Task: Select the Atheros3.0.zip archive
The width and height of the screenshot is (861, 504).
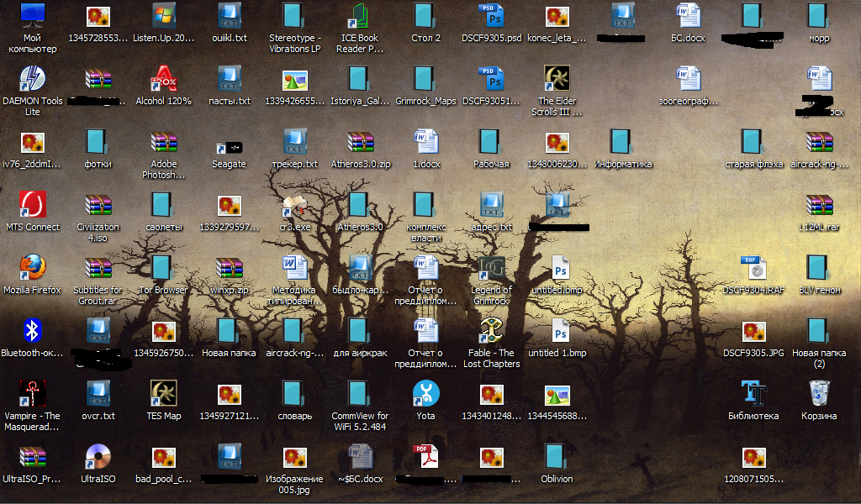Action: [360, 142]
